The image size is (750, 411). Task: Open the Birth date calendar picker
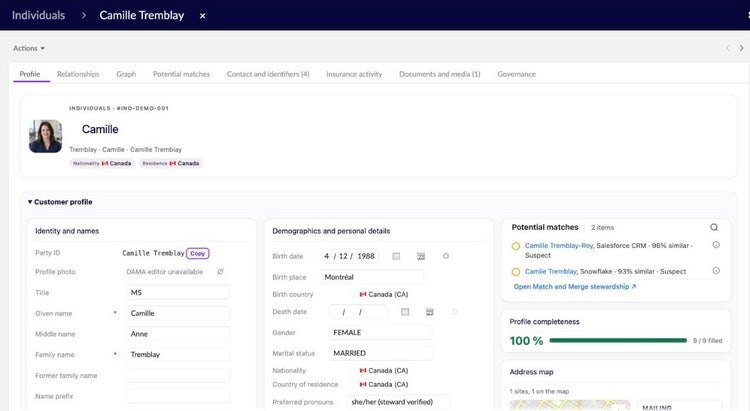pyautogui.click(x=396, y=256)
